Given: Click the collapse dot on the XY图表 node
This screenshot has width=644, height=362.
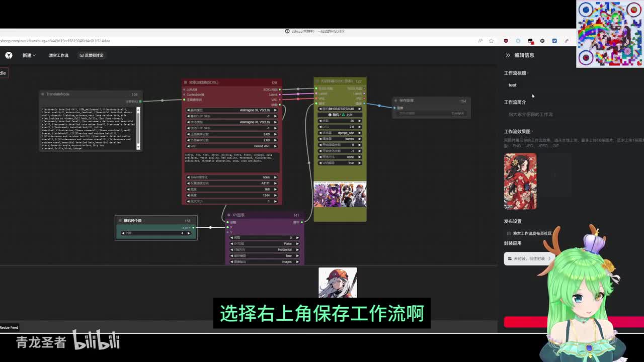Looking at the screenshot, I should coord(228,215).
